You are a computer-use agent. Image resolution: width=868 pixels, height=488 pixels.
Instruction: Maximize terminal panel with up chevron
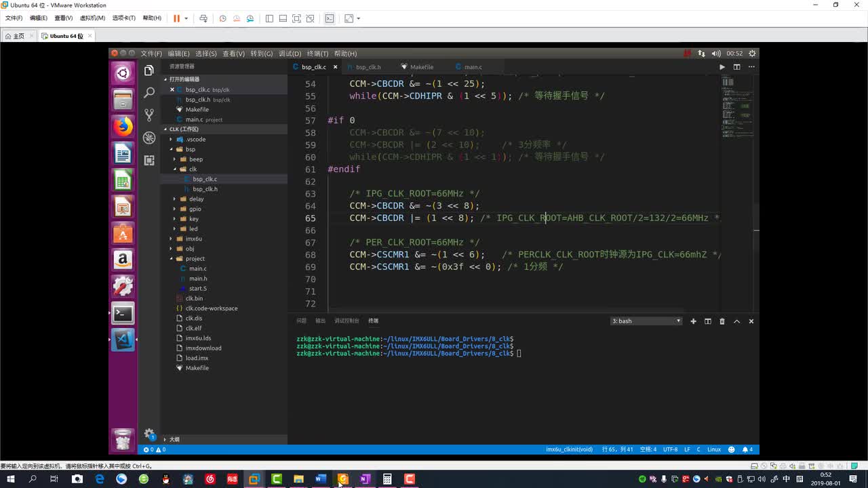[x=736, y=321]
